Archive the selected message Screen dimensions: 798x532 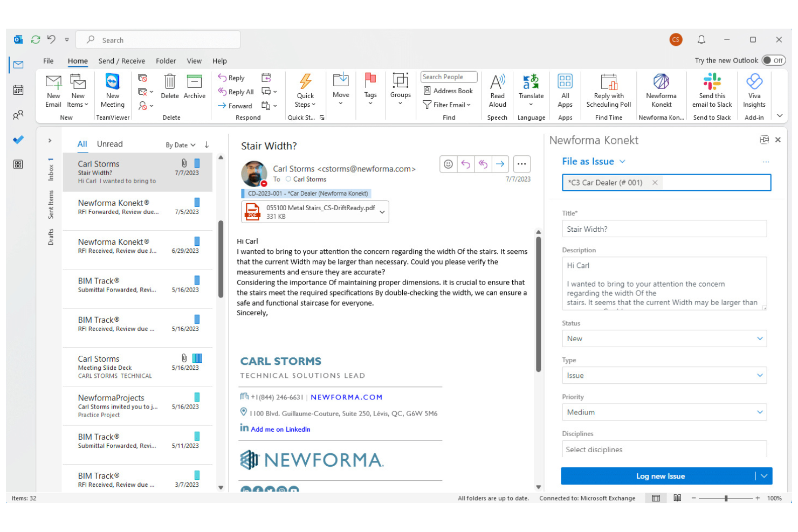195,87
